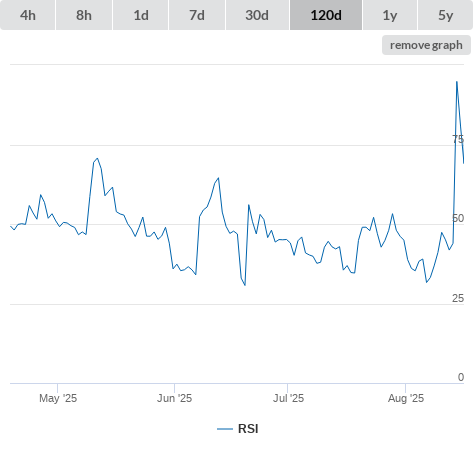Image resolution: width=474 pixels, height=455 pixels.
Task: Switch to the 8h time range
Action: click(x=84, y=15)
